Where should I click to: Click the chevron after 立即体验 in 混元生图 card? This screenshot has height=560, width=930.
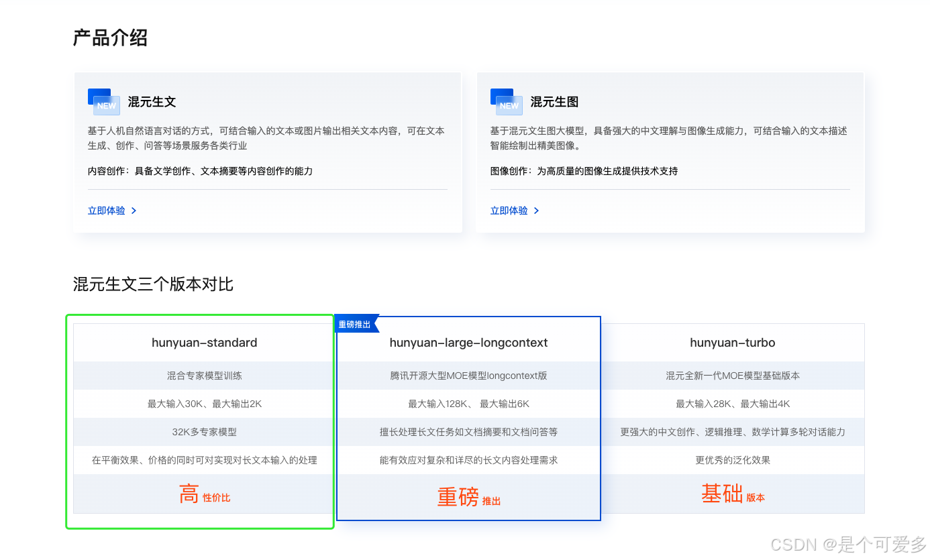(x=537, y=211)
